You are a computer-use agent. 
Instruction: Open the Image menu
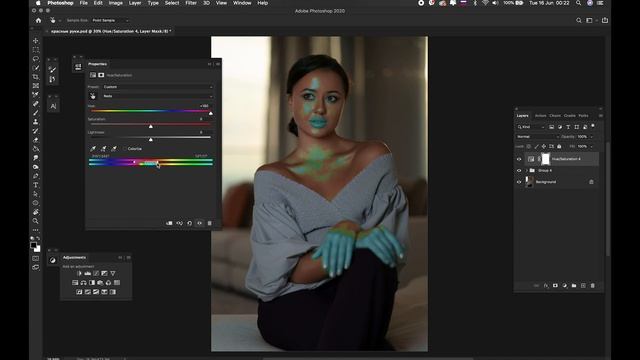click(x=116, y=3)
